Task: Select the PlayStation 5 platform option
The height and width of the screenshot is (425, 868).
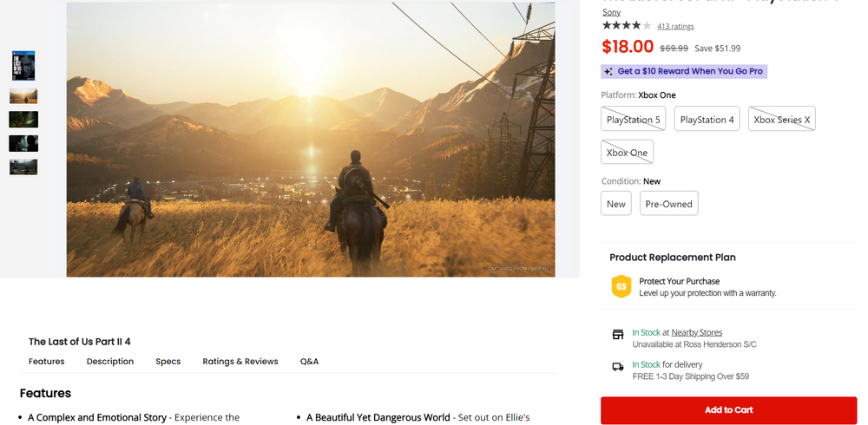Action: (x=633, y=120)
